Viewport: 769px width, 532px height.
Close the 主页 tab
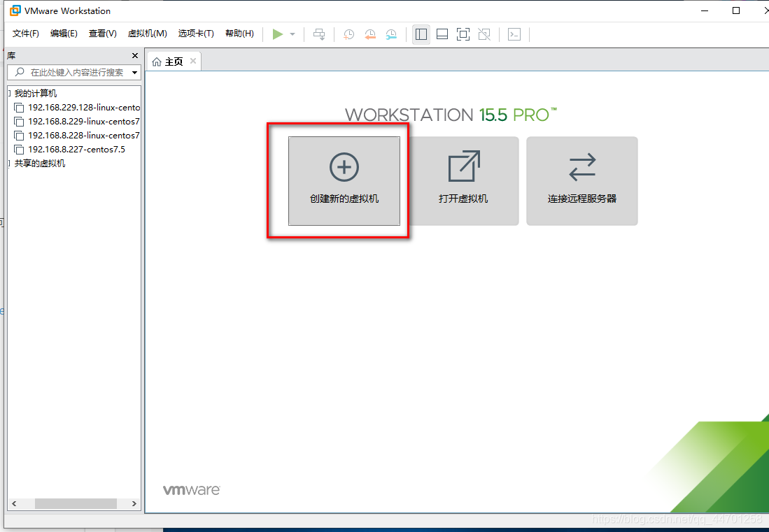(x=193, y=61)
